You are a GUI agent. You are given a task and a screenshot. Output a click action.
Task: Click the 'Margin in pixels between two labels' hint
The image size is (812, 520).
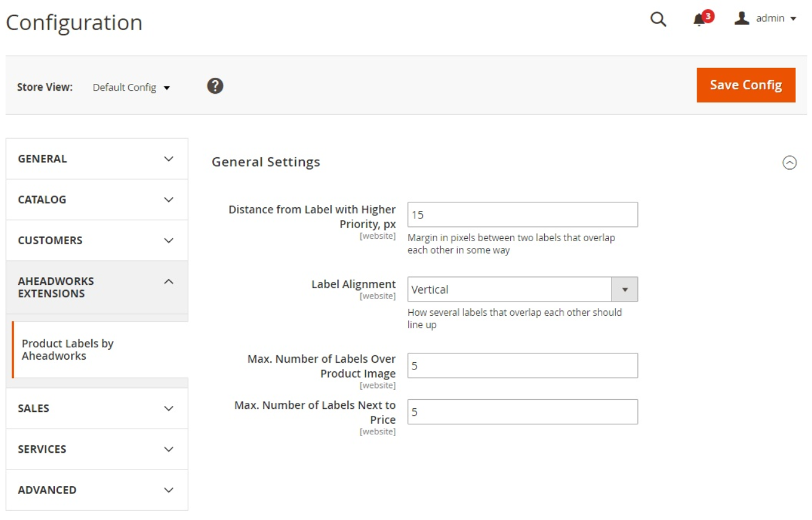(511, 244)
